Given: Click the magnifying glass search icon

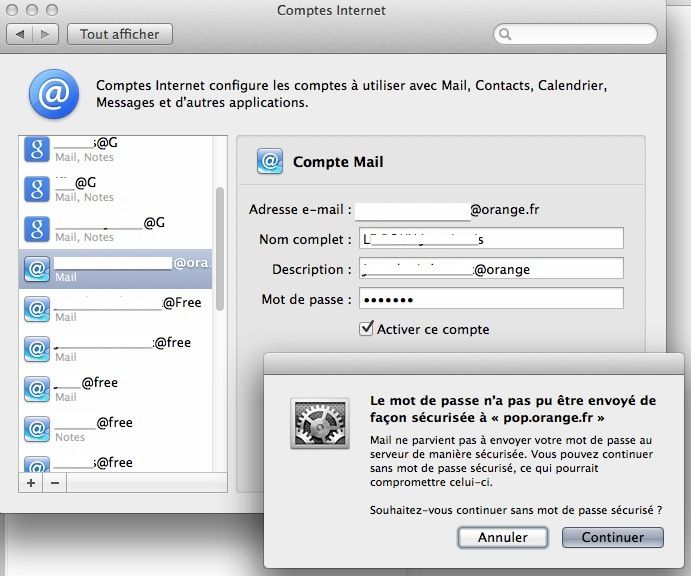Looking at the screenshot, I should coord(505,34).
